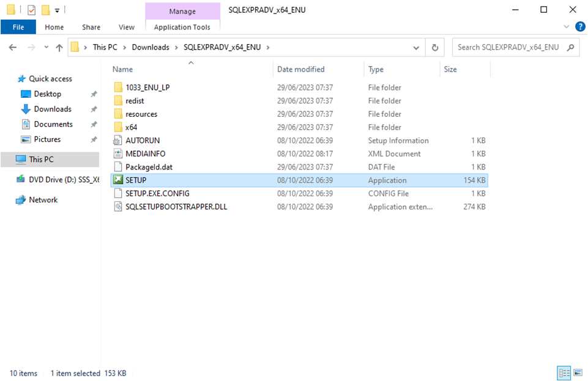Select the SETUP application icon

(x=118, y=180)
